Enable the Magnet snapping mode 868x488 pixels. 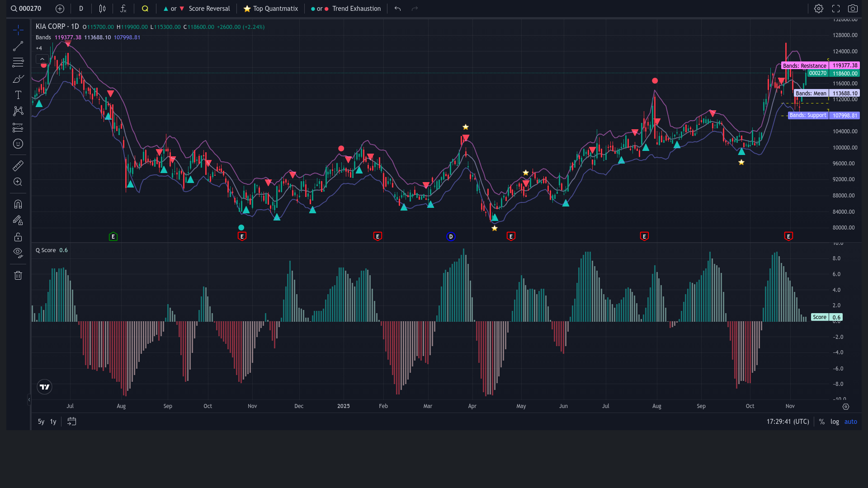18,204
